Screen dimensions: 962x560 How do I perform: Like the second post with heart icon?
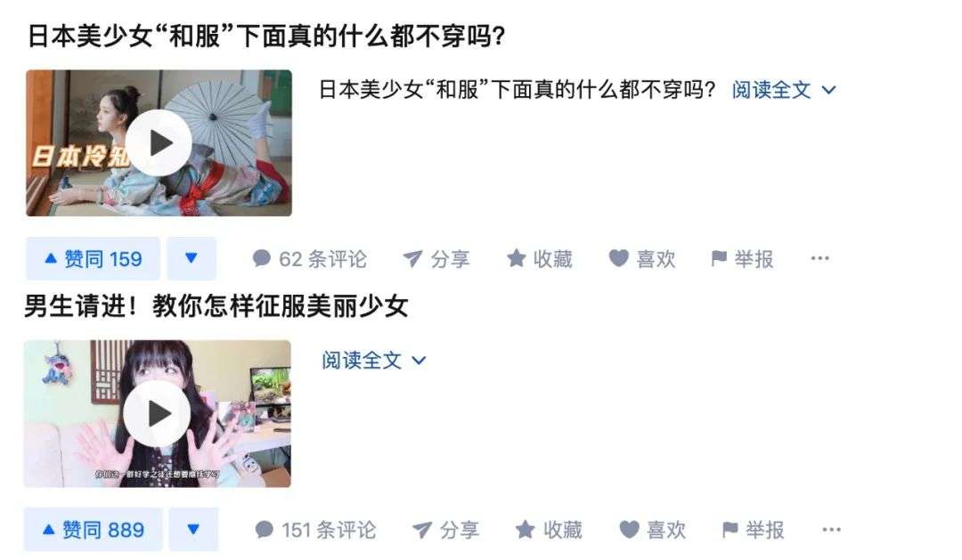point(652,530)
